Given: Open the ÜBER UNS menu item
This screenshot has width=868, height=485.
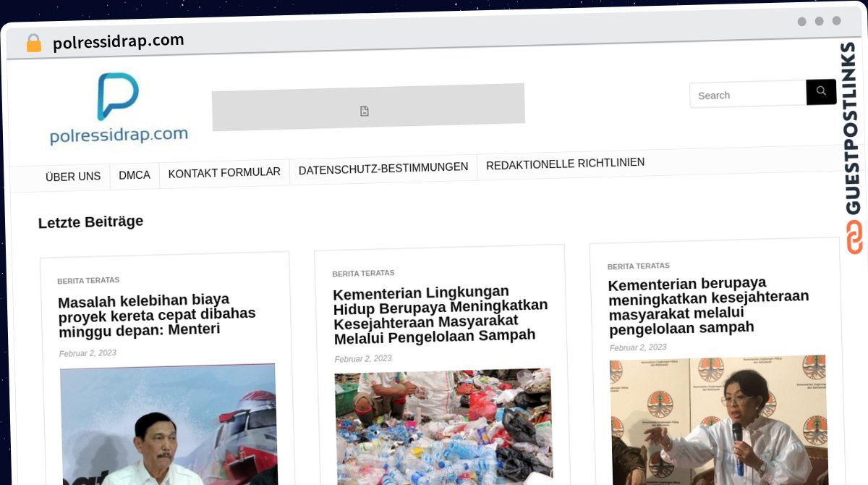Looking at the screenshot, I should (x=73, y=177).
